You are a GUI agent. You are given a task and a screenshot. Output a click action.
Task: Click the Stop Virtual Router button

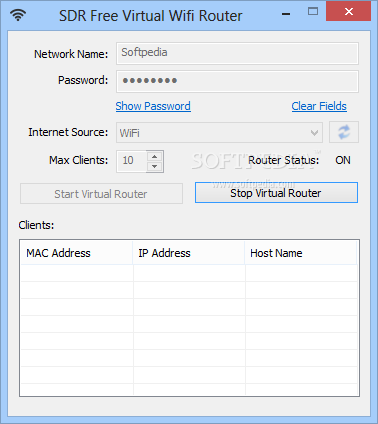(x=276, y=193)
